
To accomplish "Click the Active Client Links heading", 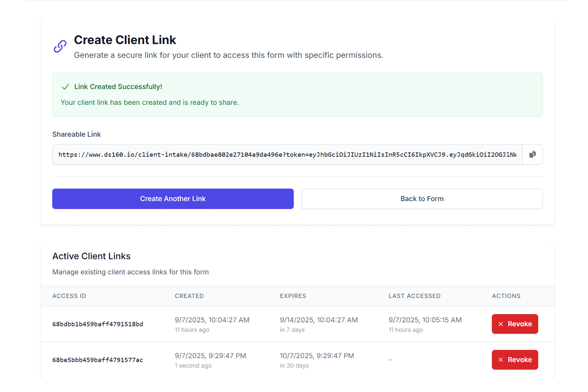I will 91,256.
